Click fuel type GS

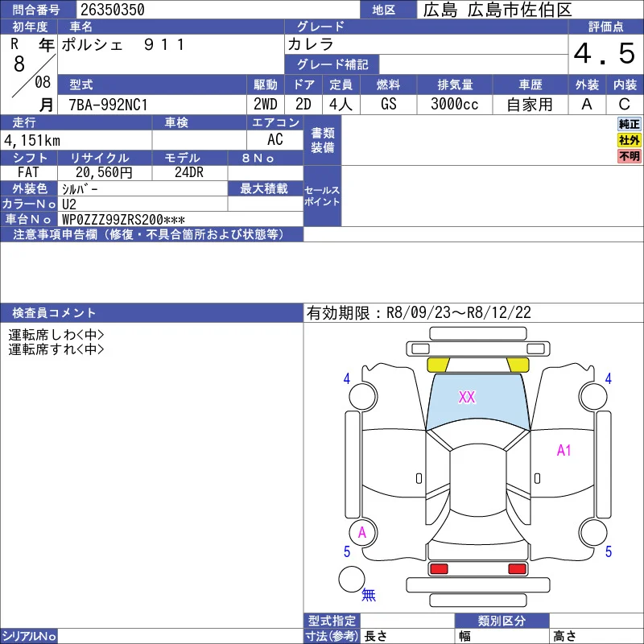click(x=389, y=105)
